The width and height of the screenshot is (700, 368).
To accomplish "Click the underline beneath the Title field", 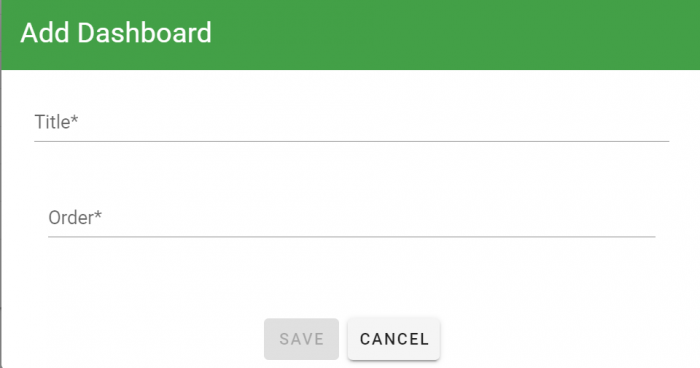I will click(x=351, y=141).
